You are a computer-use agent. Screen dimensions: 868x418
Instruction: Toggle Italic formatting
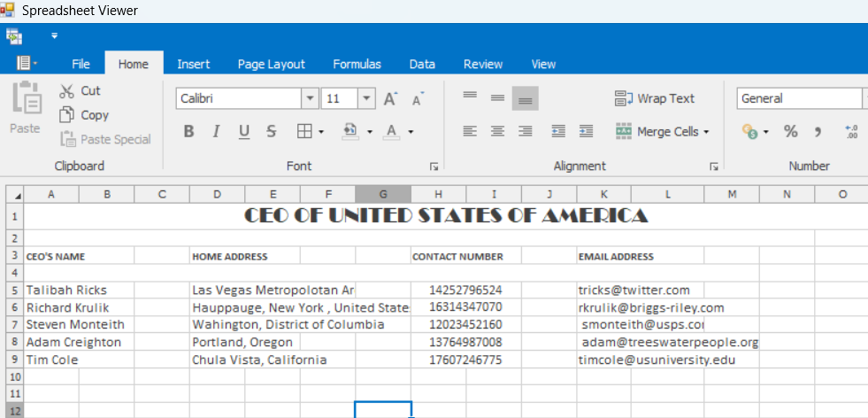[x=216, y=131]
